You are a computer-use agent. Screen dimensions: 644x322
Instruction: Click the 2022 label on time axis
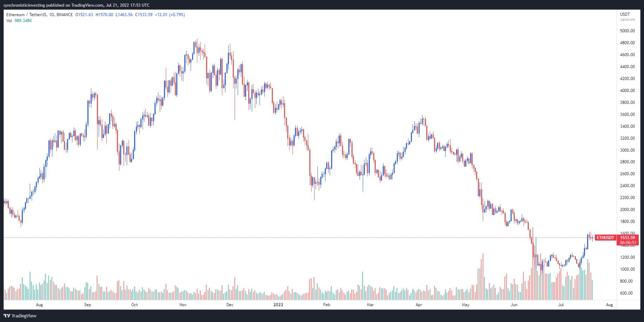pyautogui.click(x=278, y=305)
